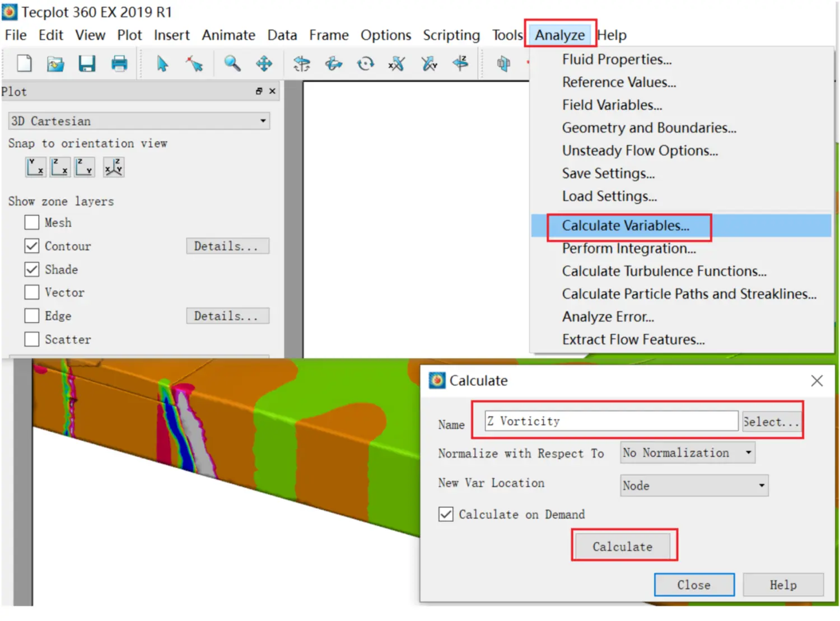Undock the Plot sidebar panel
This screenshot has height=621, width=840.
[259, 91]
